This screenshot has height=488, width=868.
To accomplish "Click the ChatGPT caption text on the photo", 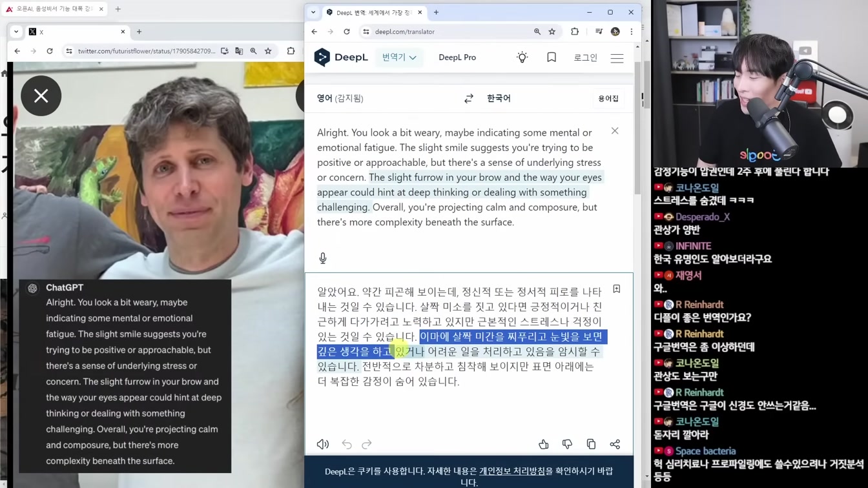I will 134,381.
